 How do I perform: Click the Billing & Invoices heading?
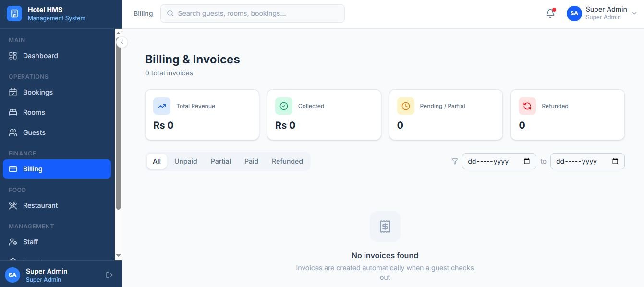pos(193,60)
